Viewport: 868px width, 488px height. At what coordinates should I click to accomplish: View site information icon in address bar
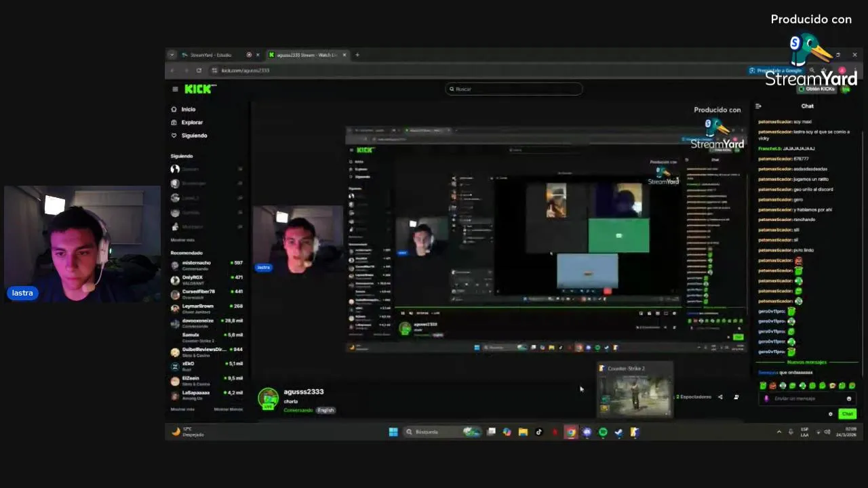[215, 70]
